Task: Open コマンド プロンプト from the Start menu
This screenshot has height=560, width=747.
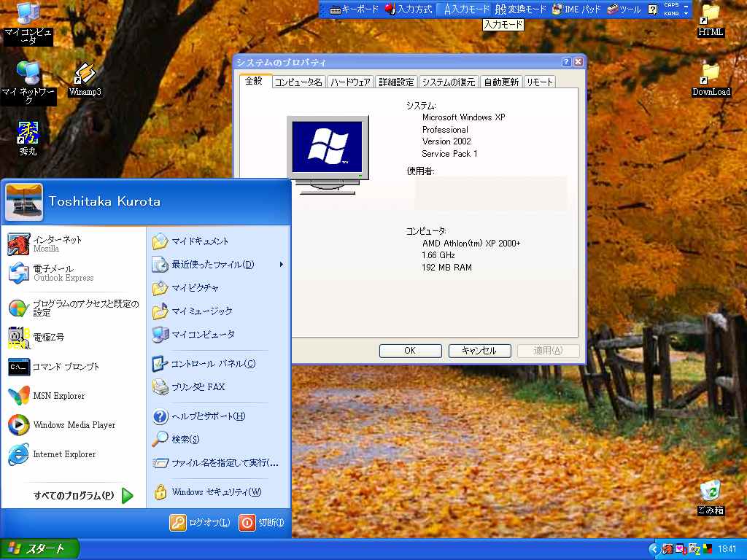Action: click(74, 367)
